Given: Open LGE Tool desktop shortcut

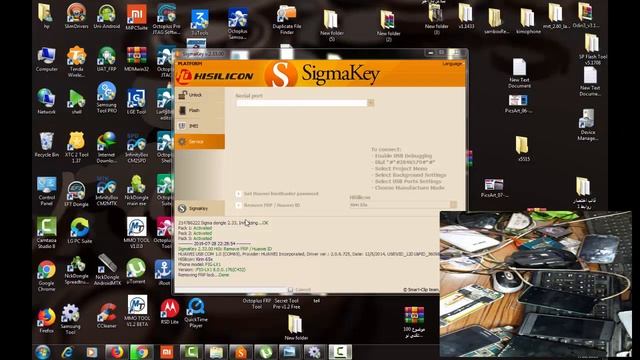Looking at the screenshot, I should (136, 102).
